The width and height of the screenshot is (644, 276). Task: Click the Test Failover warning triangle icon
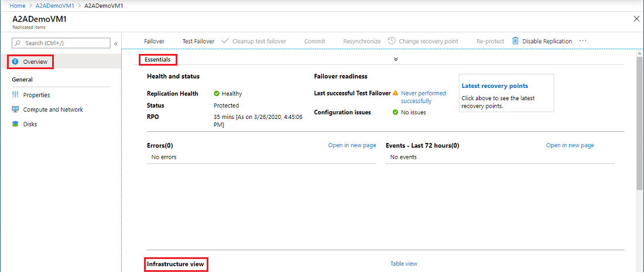(x=396, y=93)
